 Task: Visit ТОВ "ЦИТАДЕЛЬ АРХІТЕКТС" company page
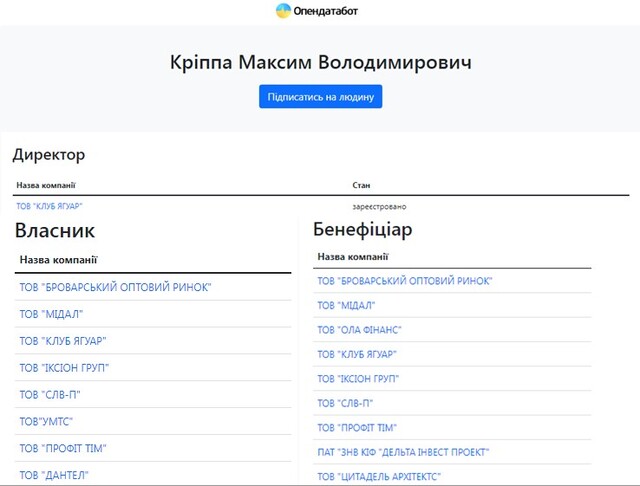click(x=378, y=476)
